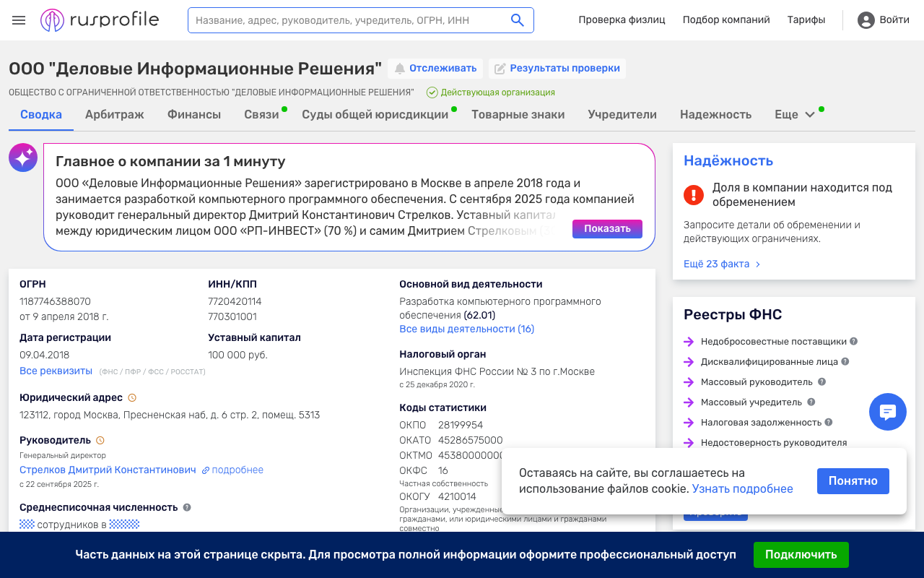Click the bell icon in Отслеживать
This screenshot has width=924, height=578.
point(399,69)
